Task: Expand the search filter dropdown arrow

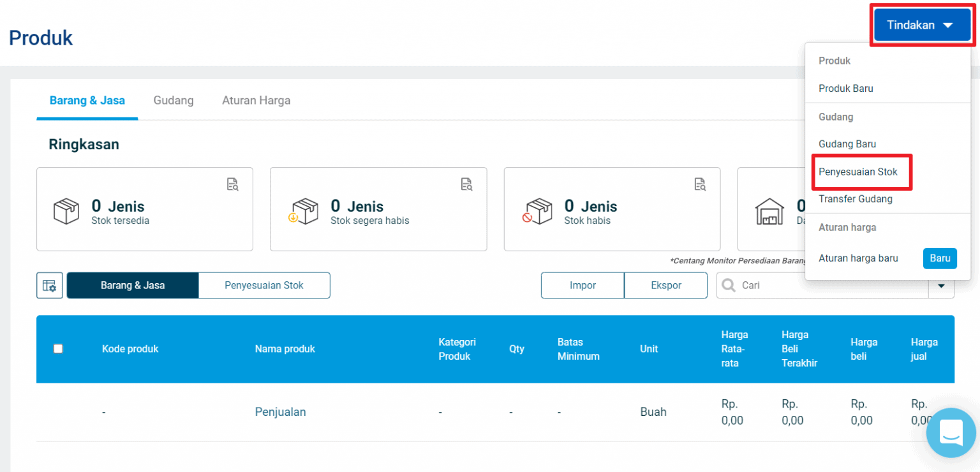Action: (x=941, y=286)
